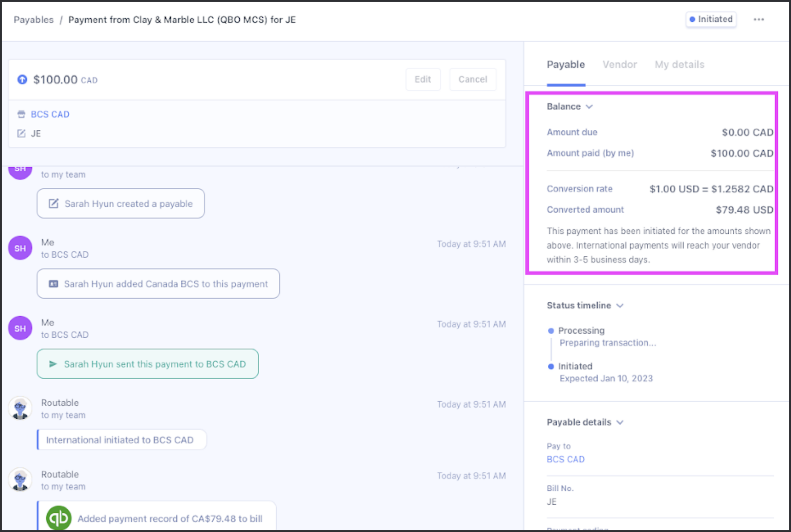This screenshot has width=791, height=532.
Task: Click the Initiated timeline marker
Action: coord(551,366)
